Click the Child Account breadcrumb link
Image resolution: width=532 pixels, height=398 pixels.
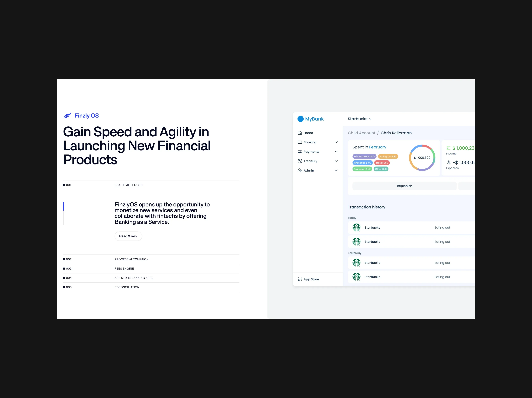(x=361, y=133)
